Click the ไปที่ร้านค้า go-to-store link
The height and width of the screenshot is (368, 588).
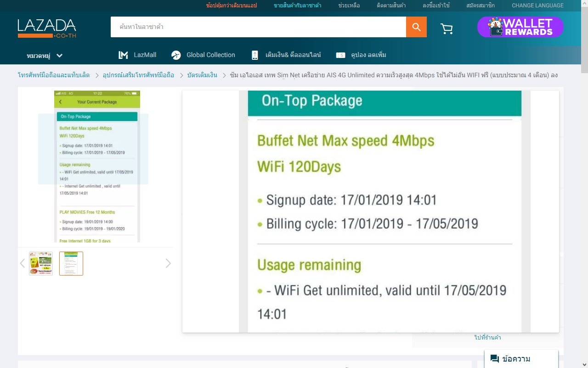pos(487,338)
